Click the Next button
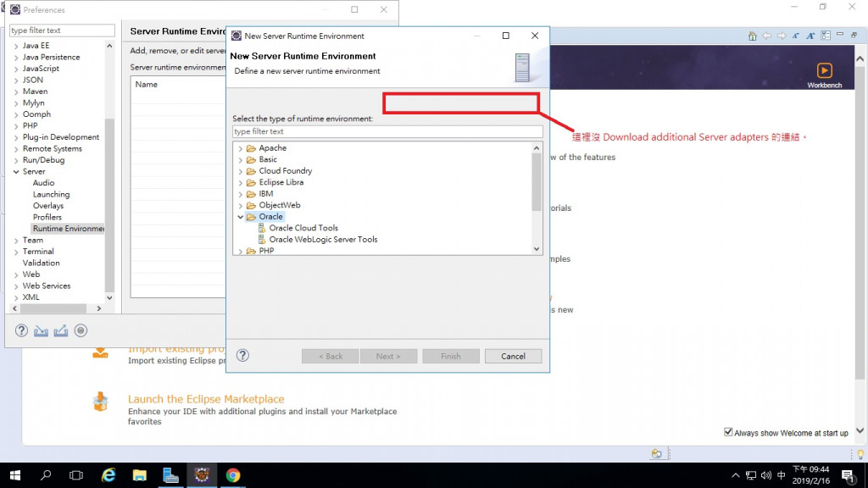The width and height of the screenshot is (868, 488). [x=388, y=357]
